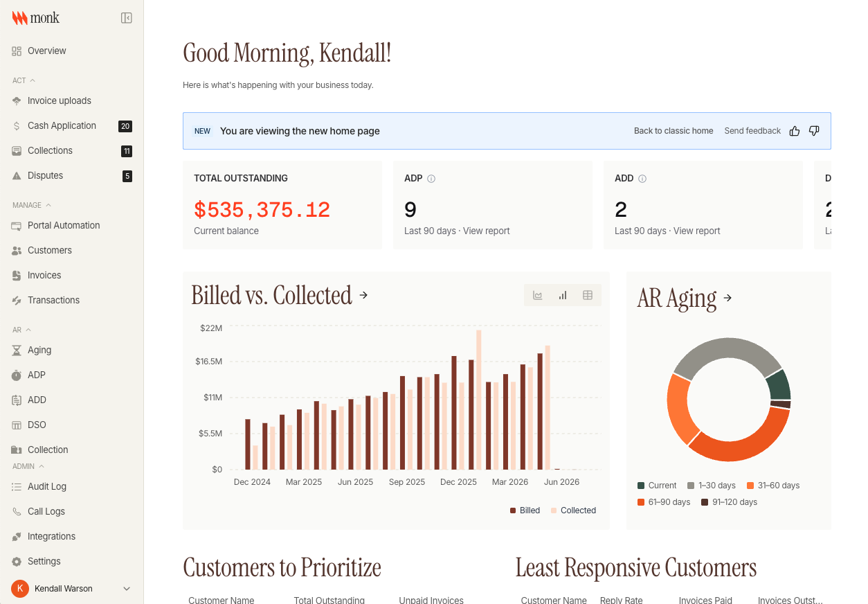Click the Audit Log list icon
The width and height of the screenshot is (868, 604).
coord(17,487)
